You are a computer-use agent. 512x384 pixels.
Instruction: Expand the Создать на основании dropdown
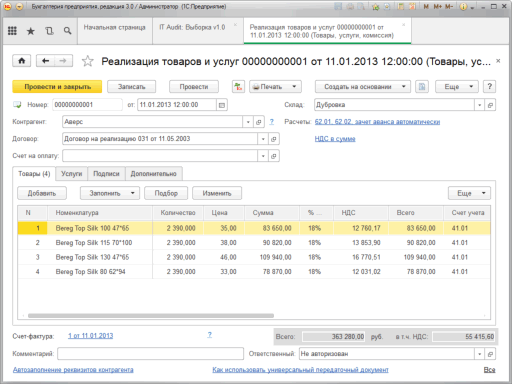click(363, 87)
